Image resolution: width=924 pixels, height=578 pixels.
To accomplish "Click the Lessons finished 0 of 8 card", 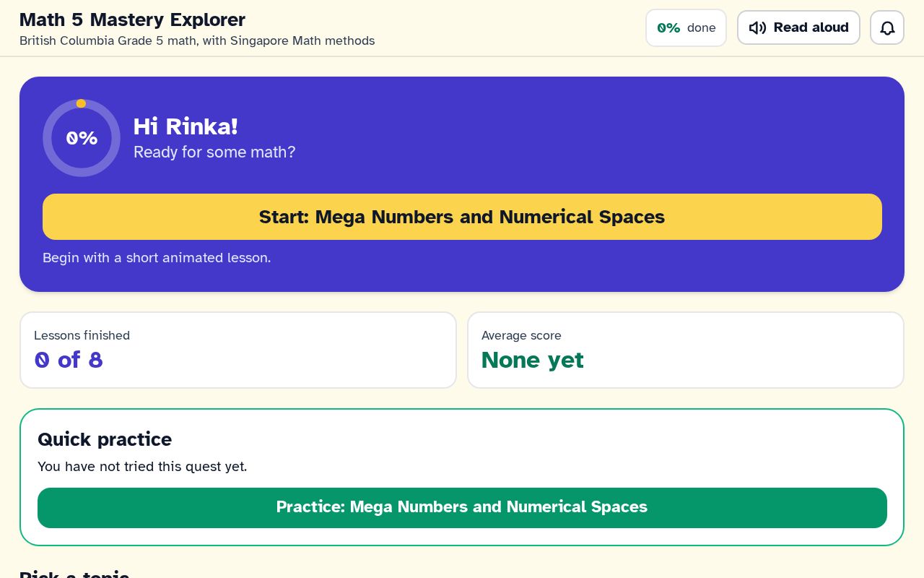I will point(238,350).
